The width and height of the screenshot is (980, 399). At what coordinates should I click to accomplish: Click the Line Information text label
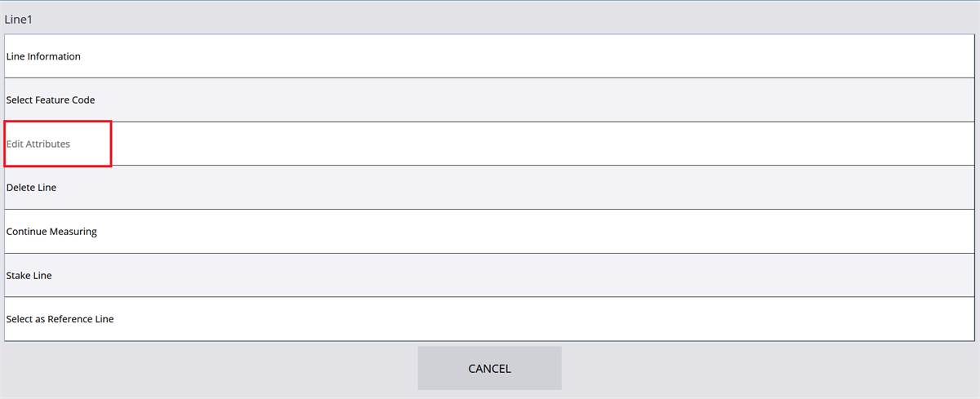tap(43, 57)
